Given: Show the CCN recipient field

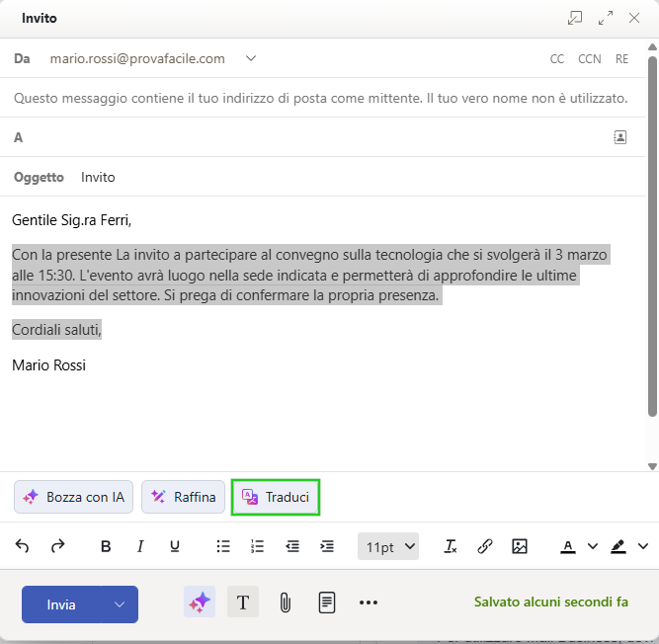Looking at the screenshot, I should click(x=589, y=59).
